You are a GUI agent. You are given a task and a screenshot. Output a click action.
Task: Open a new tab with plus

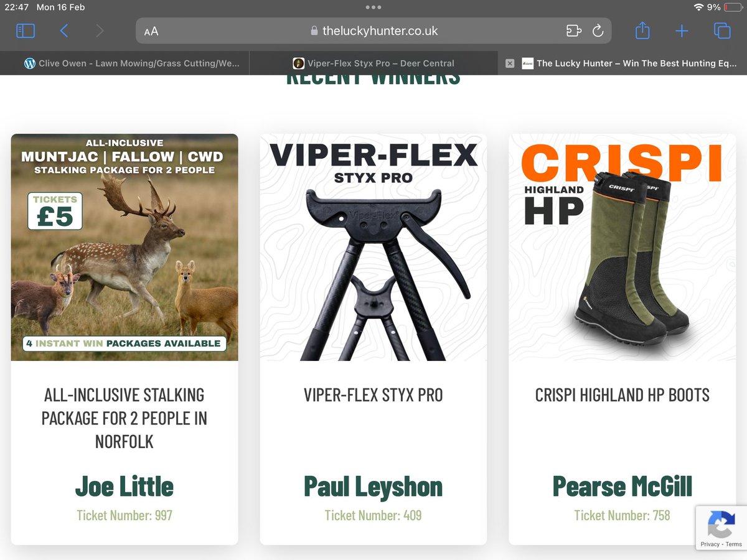[682, 31]
